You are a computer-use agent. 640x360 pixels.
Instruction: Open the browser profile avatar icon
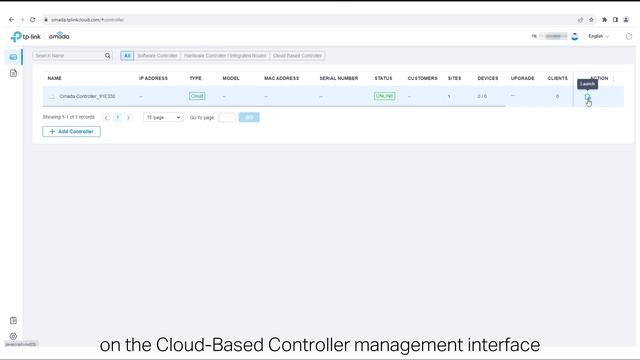[626, 20]
